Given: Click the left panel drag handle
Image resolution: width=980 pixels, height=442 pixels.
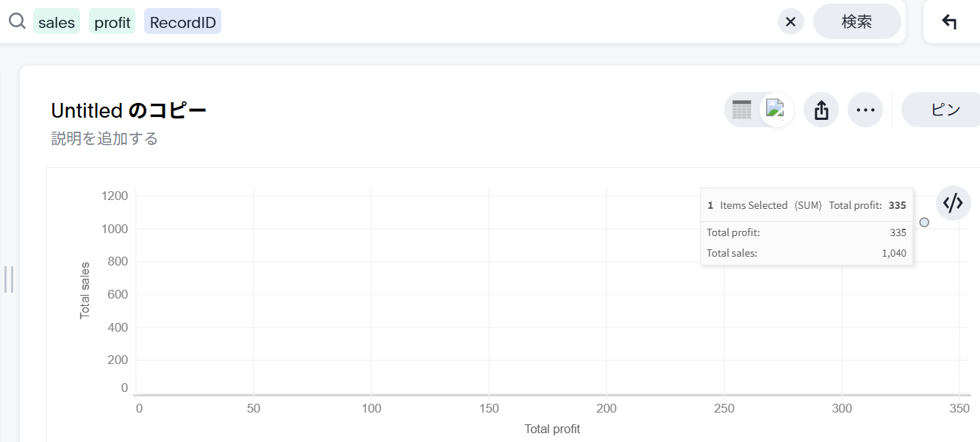Looking at the screenshot, I should (9, 279).
